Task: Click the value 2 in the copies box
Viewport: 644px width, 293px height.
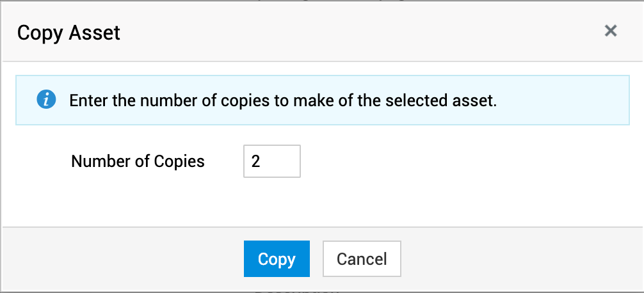Action: (x=256, y=161)
